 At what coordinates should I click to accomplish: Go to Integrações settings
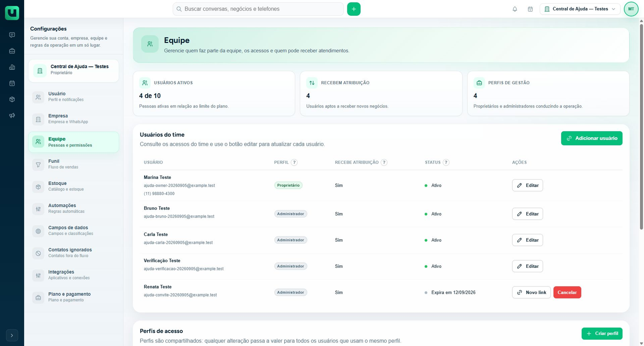[x=74, y=275]
